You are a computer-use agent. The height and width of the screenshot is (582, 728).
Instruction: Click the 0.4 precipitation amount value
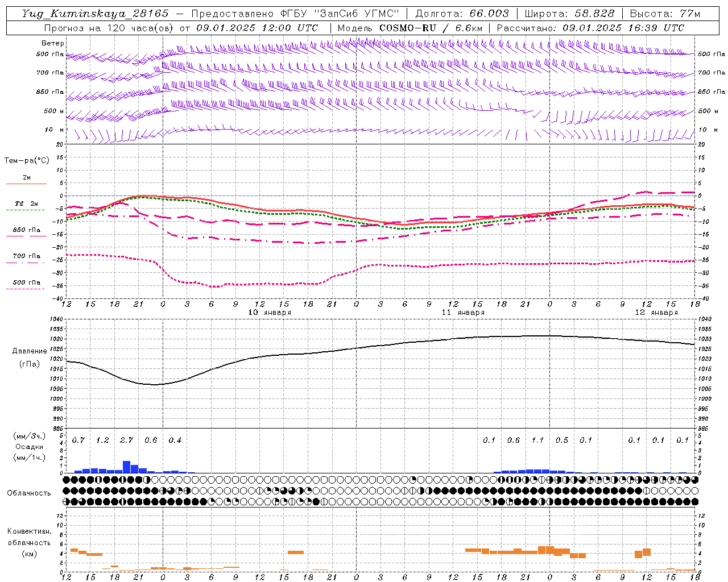tap(175, 440)
